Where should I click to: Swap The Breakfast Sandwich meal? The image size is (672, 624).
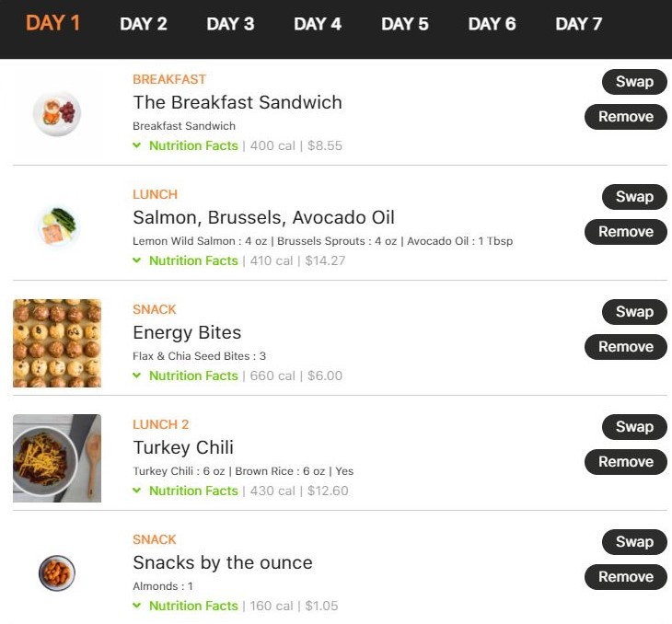point(634,82)
